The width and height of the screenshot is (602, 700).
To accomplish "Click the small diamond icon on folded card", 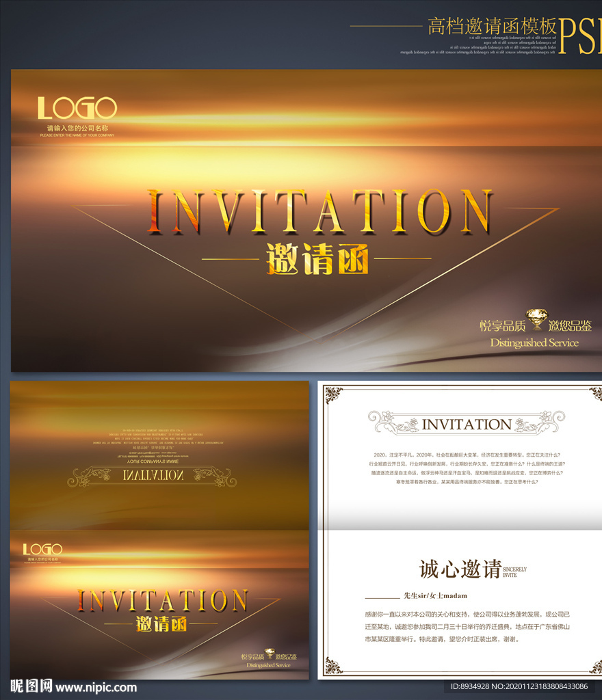I will pos(270,653).
